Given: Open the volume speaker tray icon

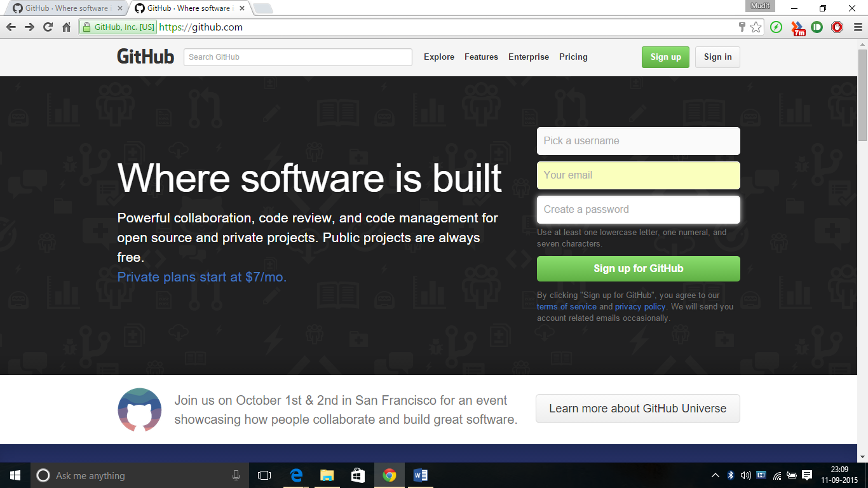Looking at the screenshot, I should click(746, 475).
